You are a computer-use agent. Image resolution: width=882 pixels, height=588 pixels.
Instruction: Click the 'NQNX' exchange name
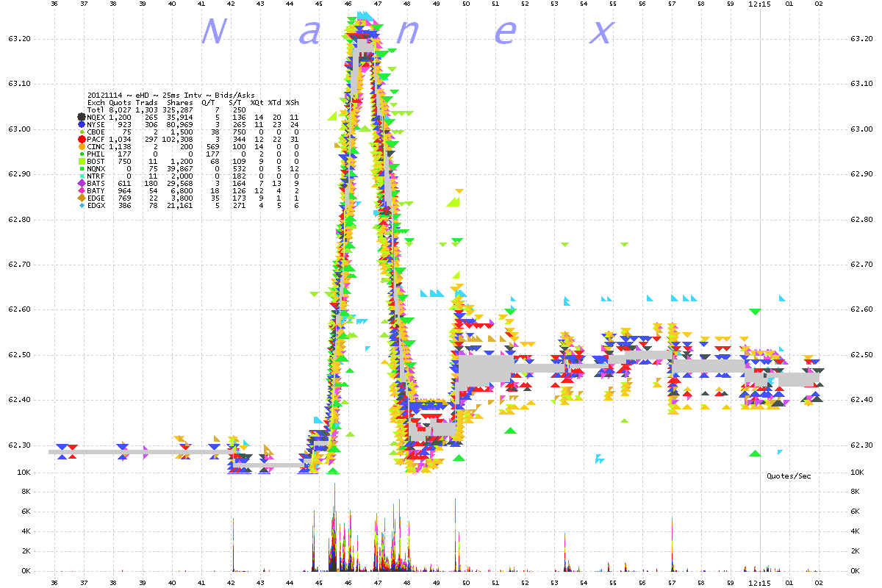click(96, 169)
